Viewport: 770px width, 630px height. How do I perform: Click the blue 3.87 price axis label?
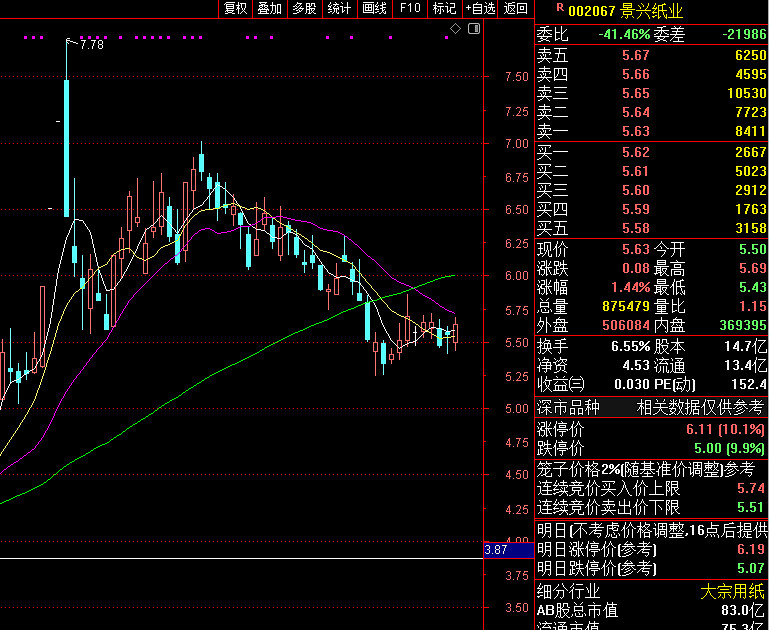pos(495,550)
